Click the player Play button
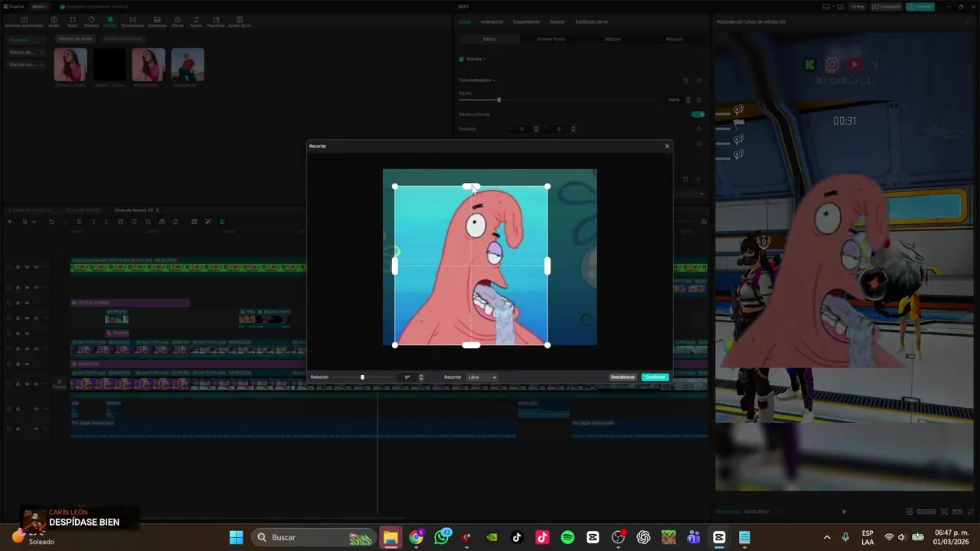This screenshot has width=980, height=551. pyautogui.click(x=844, y=511)
